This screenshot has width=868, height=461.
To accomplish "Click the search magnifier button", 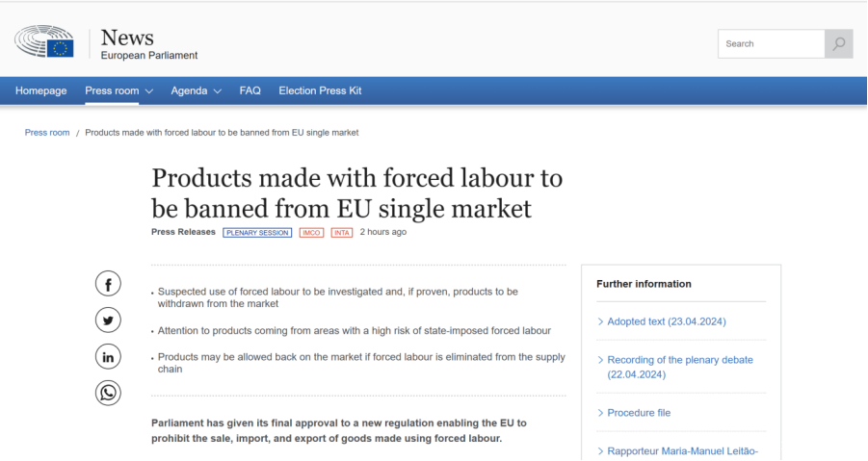I will [838, 43].
